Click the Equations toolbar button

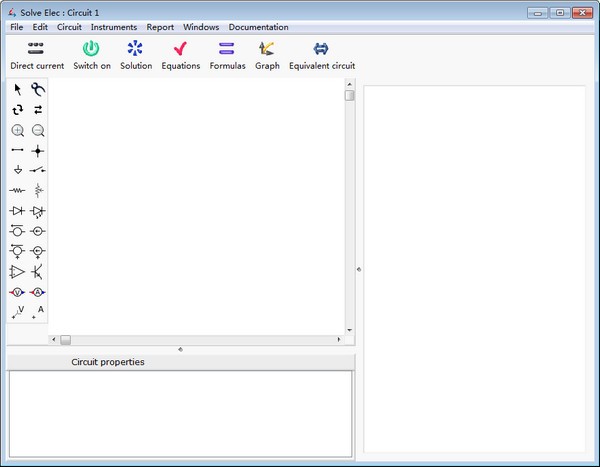pyautogui.click(x=180, y=54)
